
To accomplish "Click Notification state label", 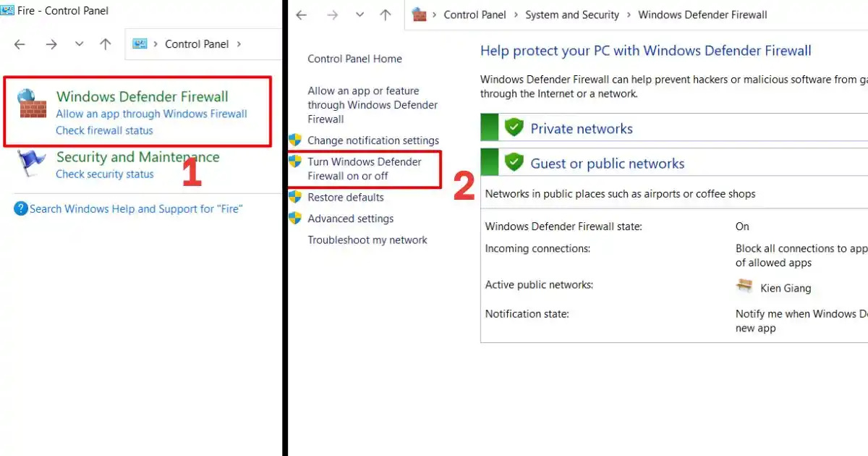I will [x=527, y=314].
